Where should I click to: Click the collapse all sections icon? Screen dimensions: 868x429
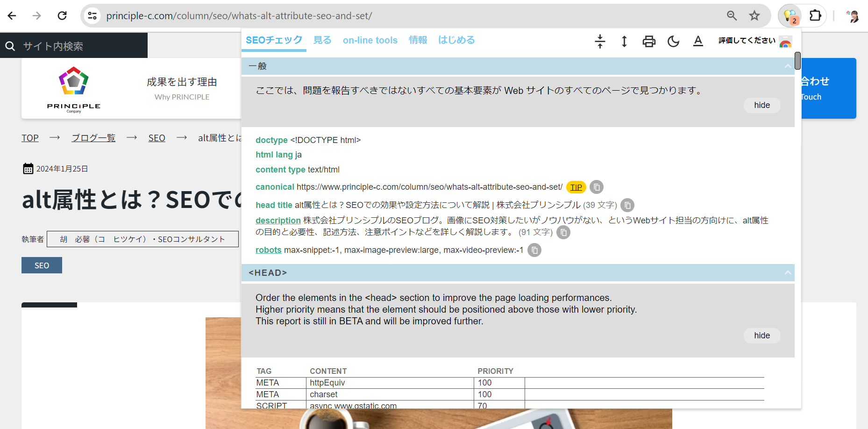tap(600, 42)
